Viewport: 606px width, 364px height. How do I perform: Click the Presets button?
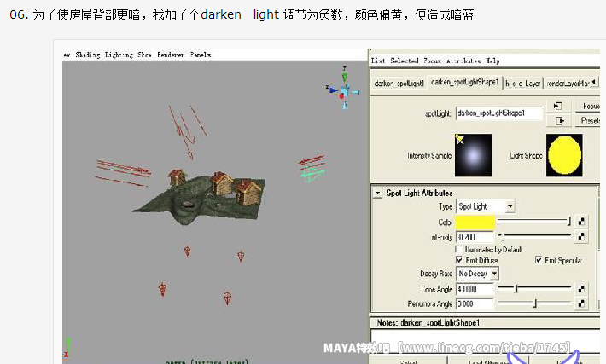pos(590,120)
